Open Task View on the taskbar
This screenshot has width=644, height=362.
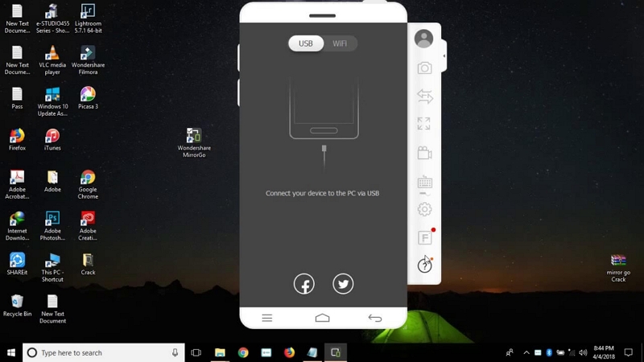196,352
